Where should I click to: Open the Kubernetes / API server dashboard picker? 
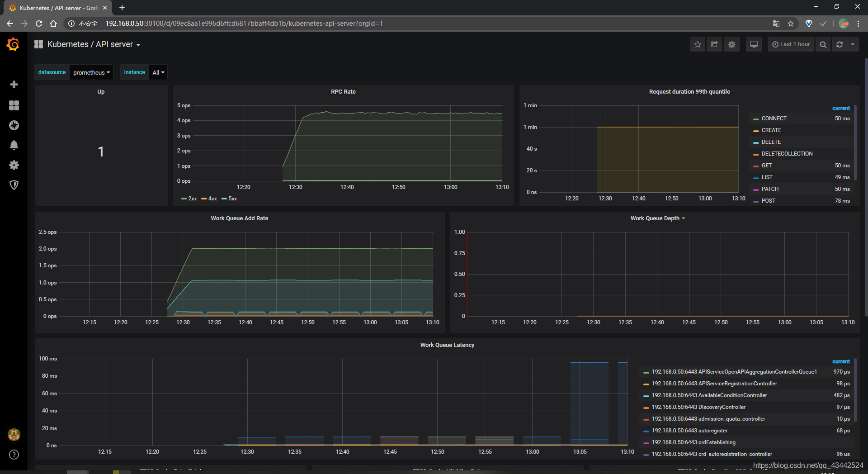click(x=94, y=44)
